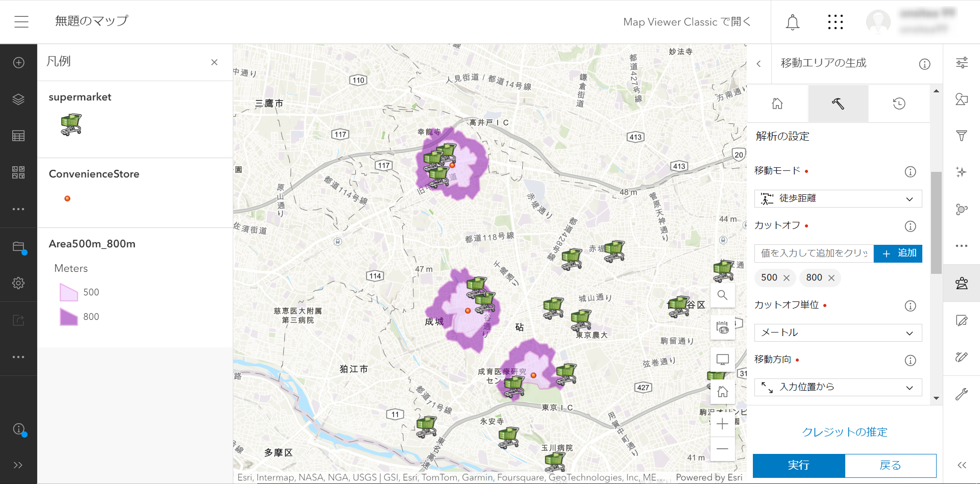980x484 pixels.
Task: Open the Layers panel icon
Action: coord(18,99)
